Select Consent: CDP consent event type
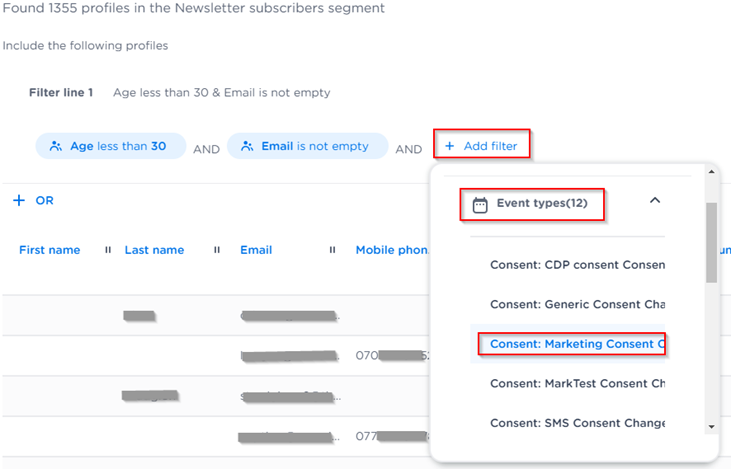The height and width of the screenshot is (469, 731). (x=577, y=265)
